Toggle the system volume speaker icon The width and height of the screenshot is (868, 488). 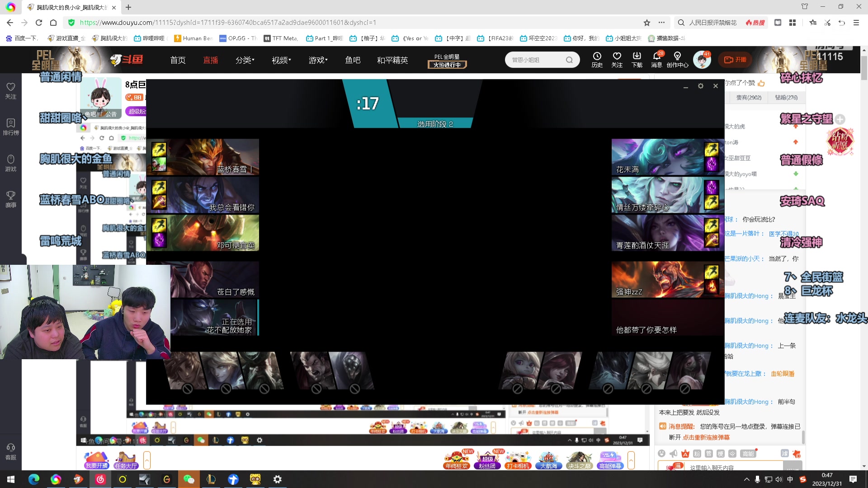pyautogui.click(x=779, y=479)
